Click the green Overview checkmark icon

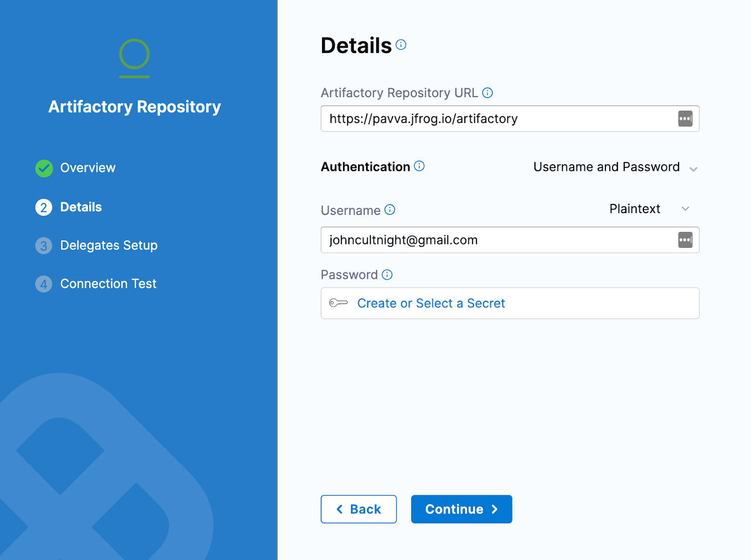[x=44, y=169]
